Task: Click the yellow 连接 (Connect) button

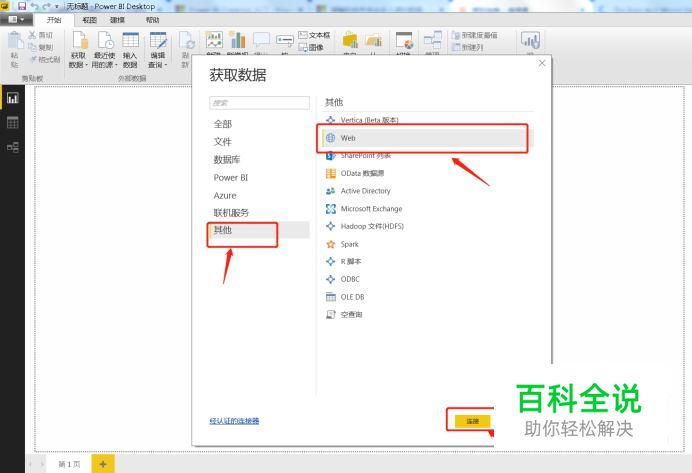Action: coord(472,421)
